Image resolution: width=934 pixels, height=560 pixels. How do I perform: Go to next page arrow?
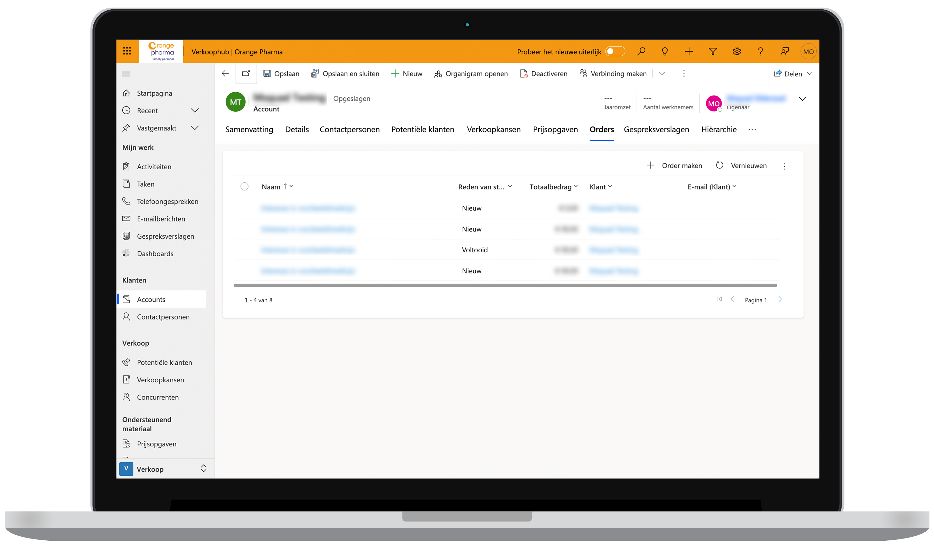click(x=778, y=300)
